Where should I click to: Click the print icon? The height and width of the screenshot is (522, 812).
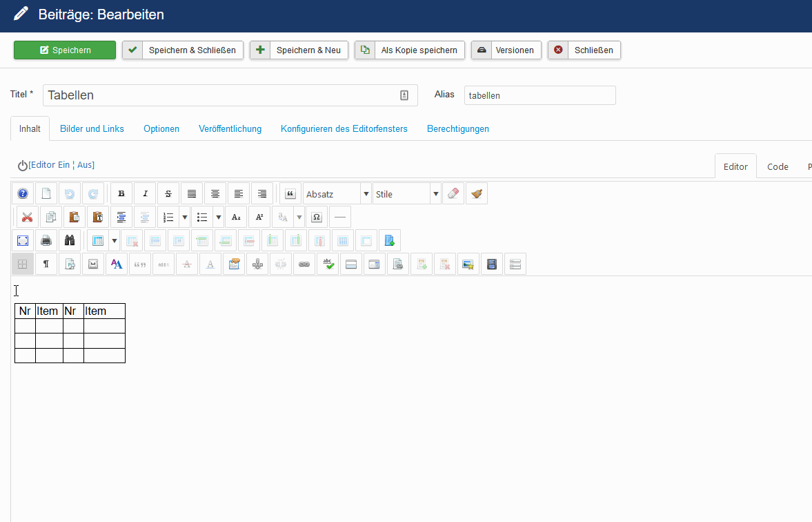pos(46,240)
